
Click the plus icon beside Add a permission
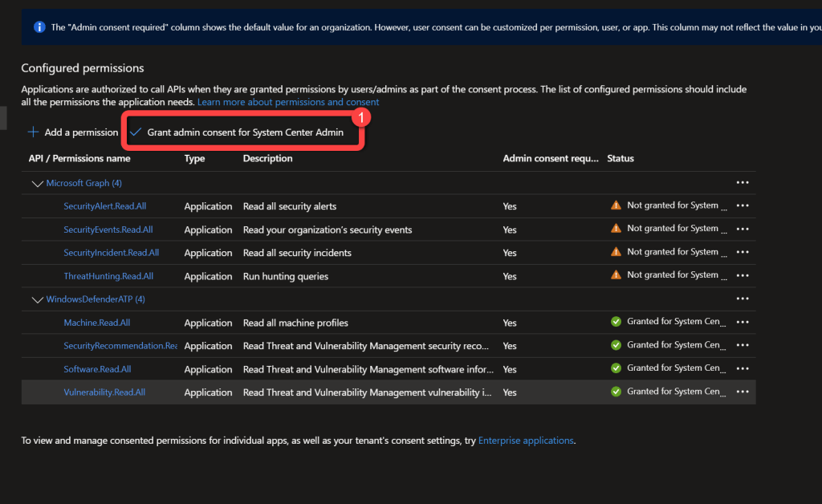pos(33,132)
